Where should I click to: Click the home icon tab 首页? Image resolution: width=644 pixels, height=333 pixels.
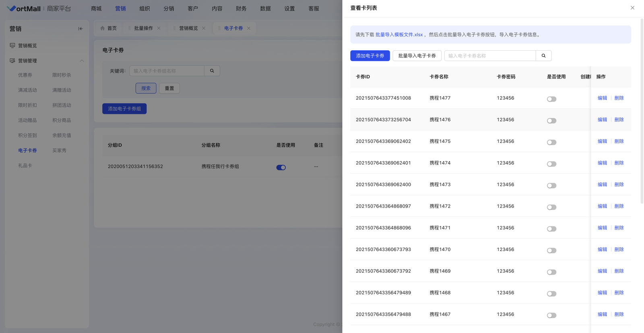click(x=108, y=28)
